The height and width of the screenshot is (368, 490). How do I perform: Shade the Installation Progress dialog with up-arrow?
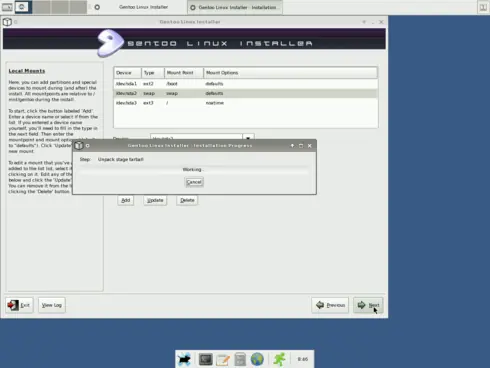click(292, 146)
